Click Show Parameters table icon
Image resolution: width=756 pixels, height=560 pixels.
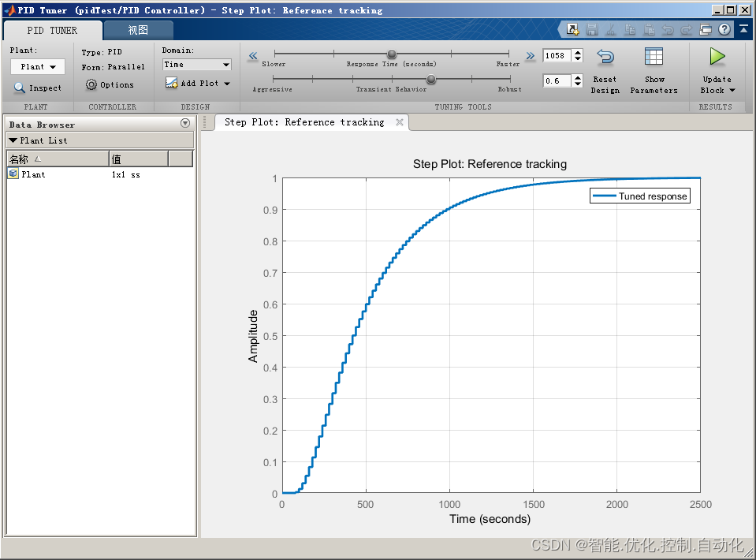tap(654, 57)
